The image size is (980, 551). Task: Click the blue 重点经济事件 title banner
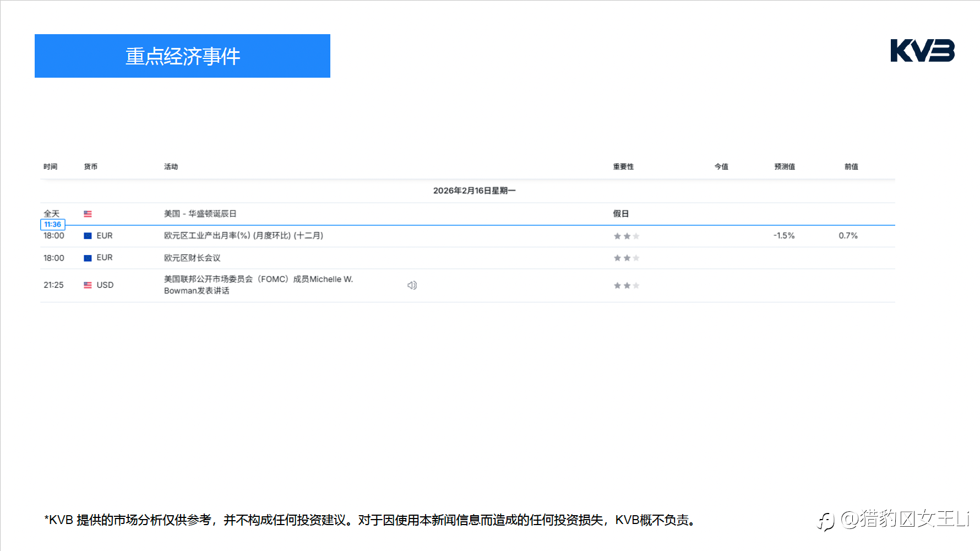click(x=182, y=56)
